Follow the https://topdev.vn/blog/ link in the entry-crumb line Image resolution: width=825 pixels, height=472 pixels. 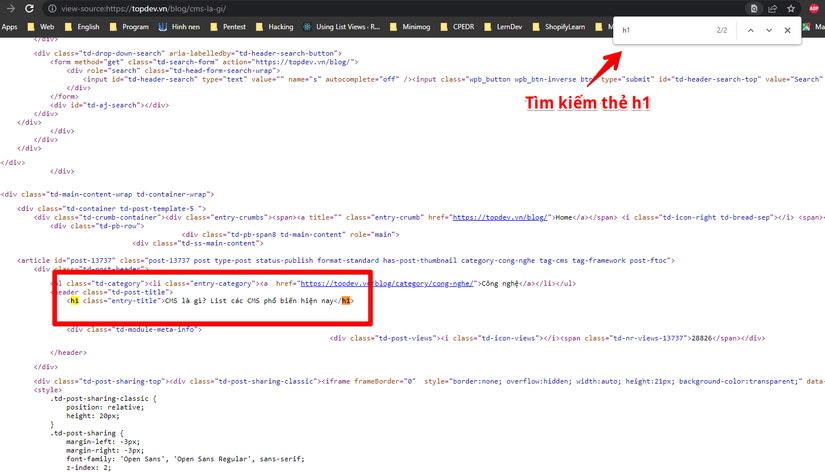coord(500,217)
